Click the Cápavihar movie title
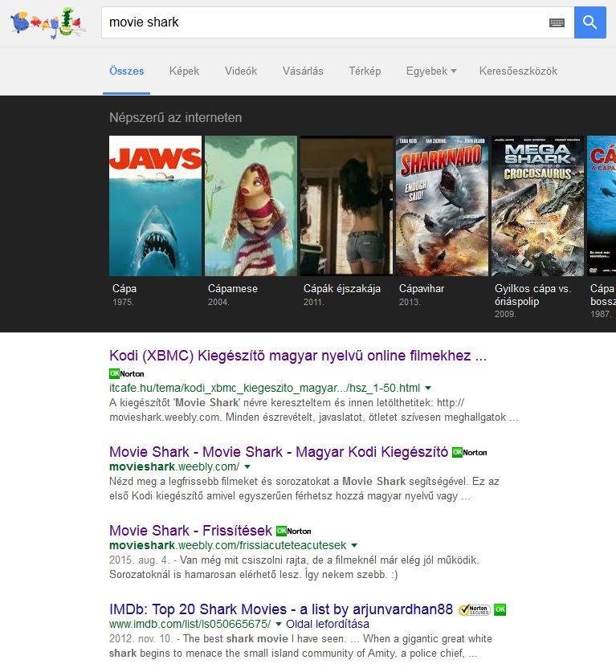This screenshot has height=672, width=616. point(422,289)
